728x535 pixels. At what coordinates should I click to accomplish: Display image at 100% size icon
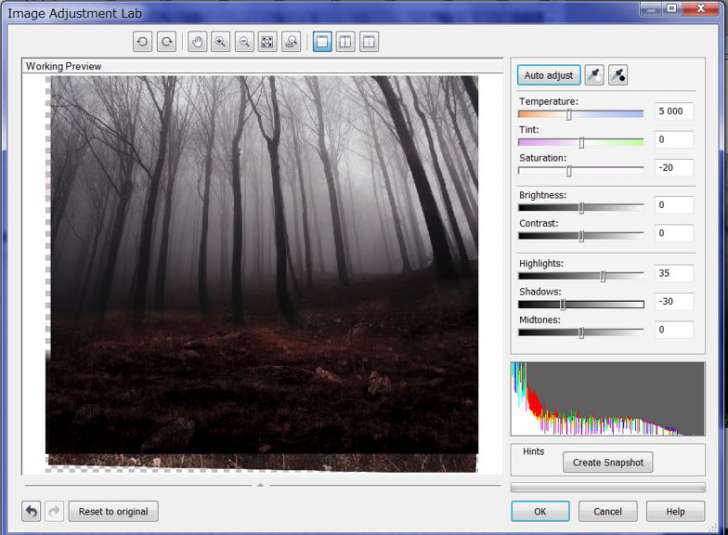(x=291, y=42)
